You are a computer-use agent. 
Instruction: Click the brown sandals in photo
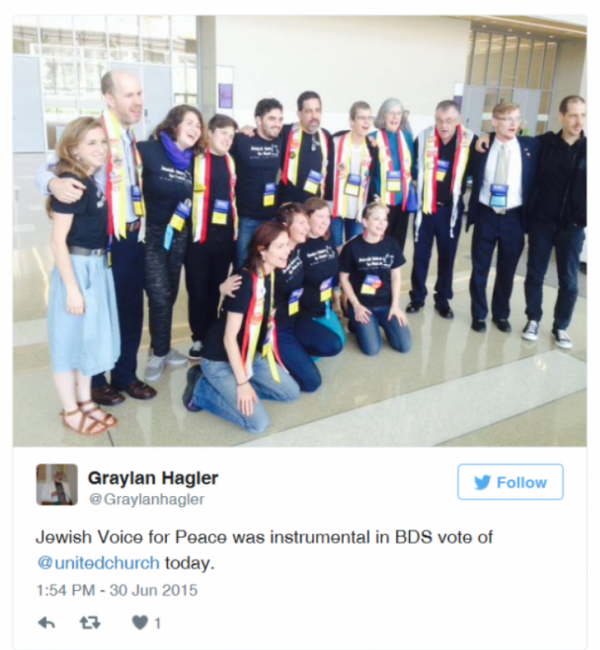pos(88,417)
